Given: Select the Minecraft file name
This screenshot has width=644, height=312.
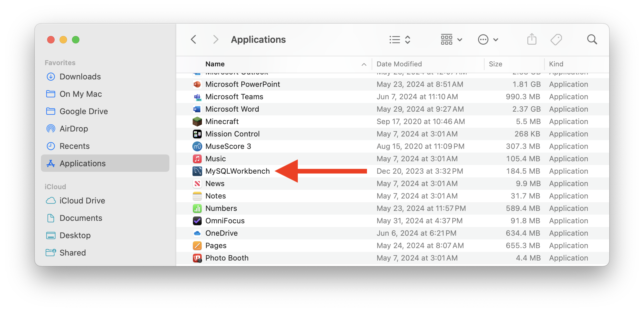Looking at the screenshot, I should tap(222, 122).
